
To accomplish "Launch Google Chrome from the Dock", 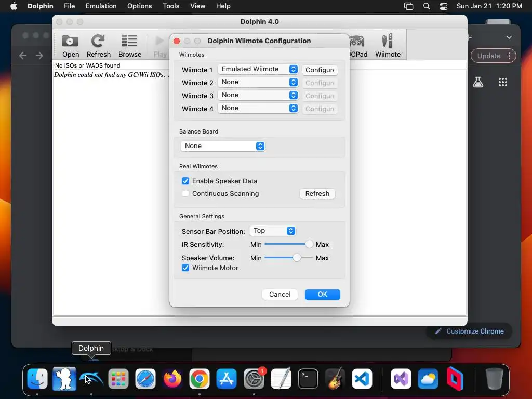I will point(199,378).
